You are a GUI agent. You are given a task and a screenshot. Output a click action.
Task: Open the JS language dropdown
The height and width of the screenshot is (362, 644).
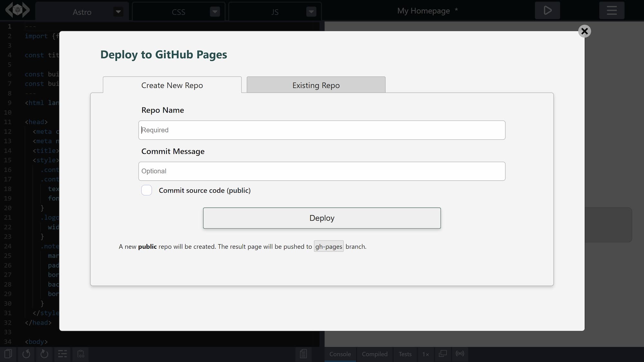[311, 12]
